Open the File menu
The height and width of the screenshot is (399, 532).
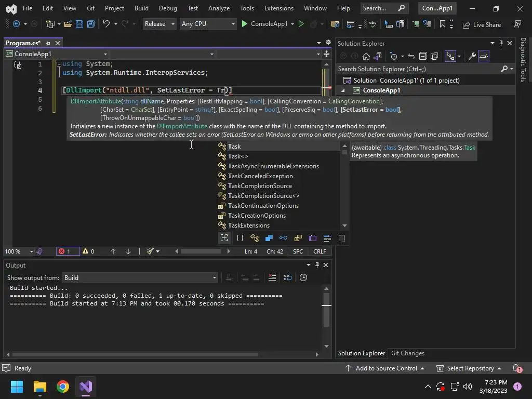pyautogui.click(x=28, y=8)
